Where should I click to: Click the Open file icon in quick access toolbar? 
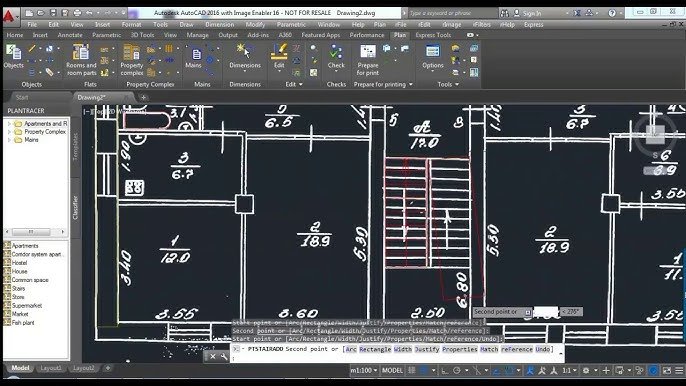(41, 13)
